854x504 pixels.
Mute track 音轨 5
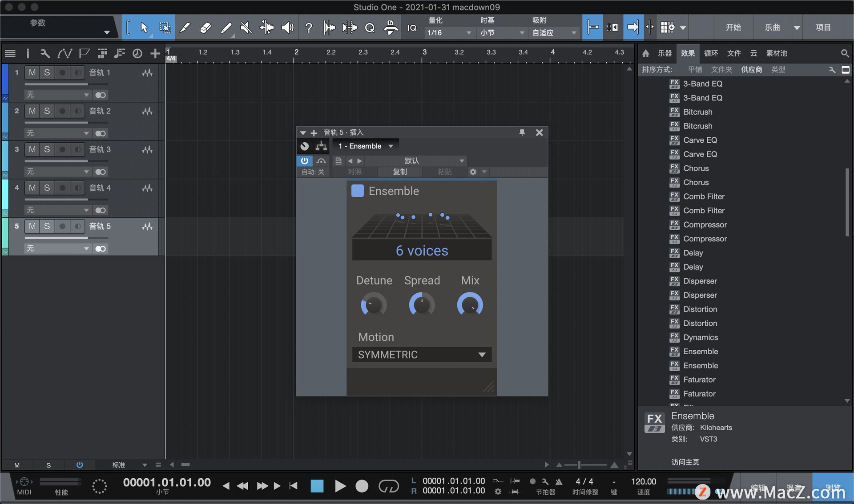32,226
